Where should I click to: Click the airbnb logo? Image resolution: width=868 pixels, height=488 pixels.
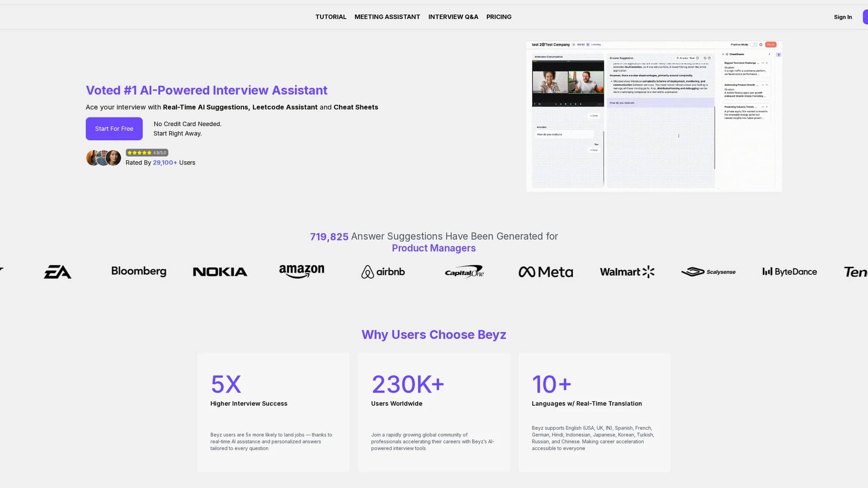[x=383, y=272]
